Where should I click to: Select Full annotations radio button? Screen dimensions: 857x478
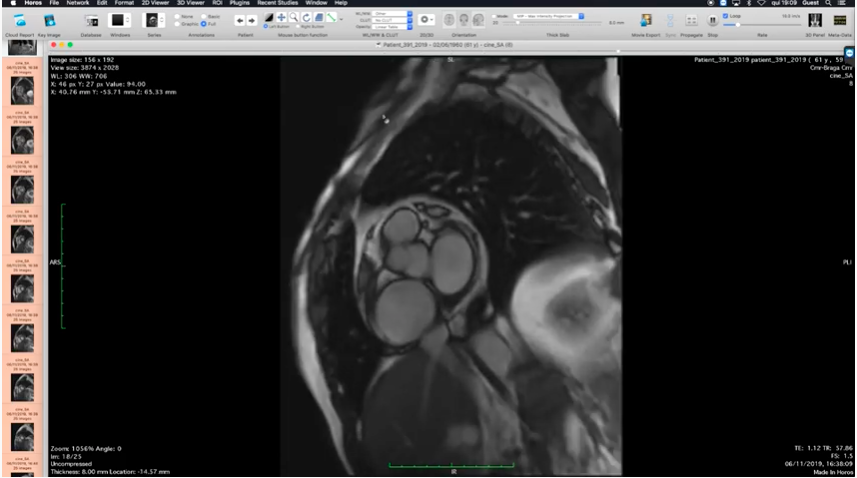[204, 24]
